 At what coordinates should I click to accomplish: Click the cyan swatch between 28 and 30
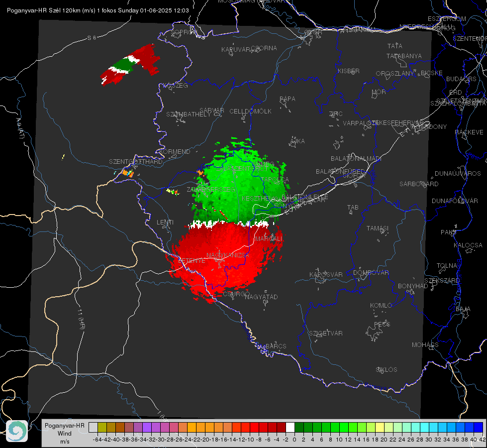click(425, 427)
